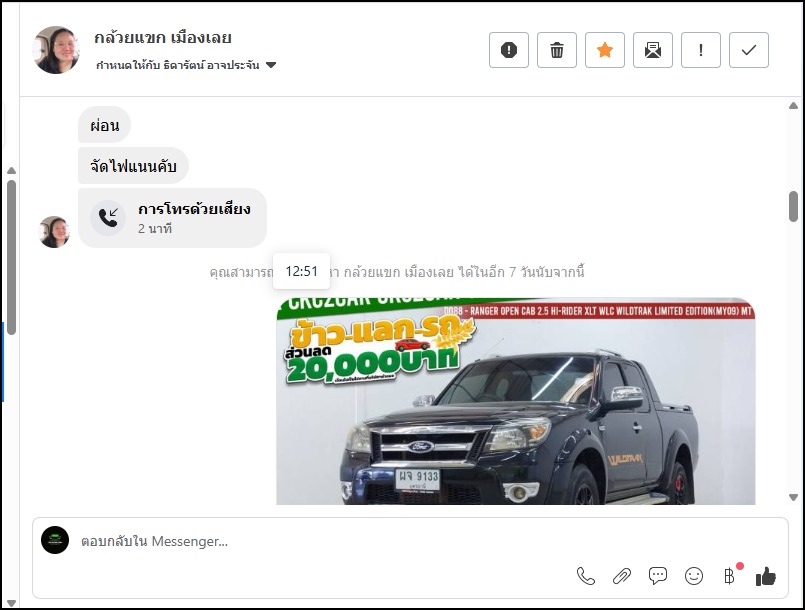Click chat scrollbar down arrow
Image resolution: width=805 pixels, height=610 pixels.
pos(793,497)
